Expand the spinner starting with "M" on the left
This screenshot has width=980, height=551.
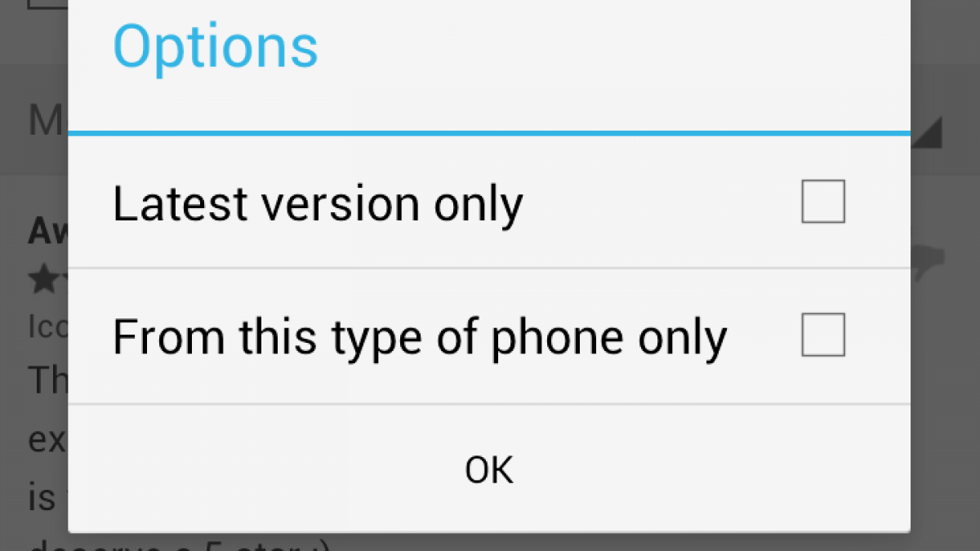[48, 121]
